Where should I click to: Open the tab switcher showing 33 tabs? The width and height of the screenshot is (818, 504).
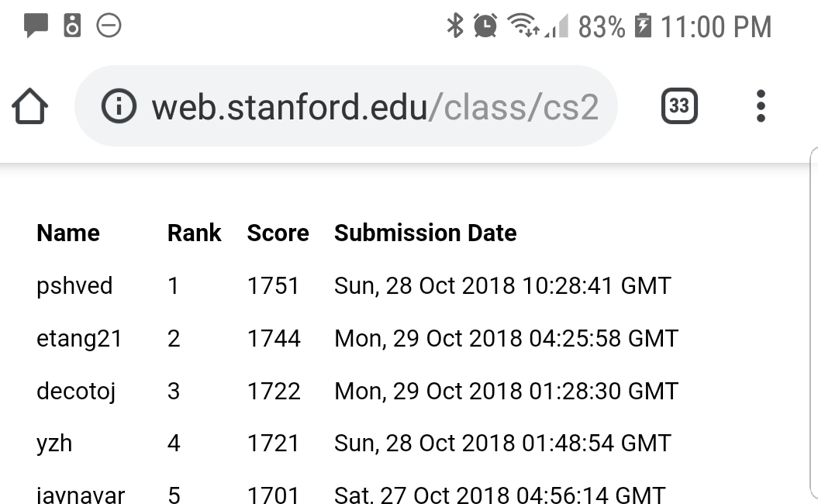pos(679,106)
